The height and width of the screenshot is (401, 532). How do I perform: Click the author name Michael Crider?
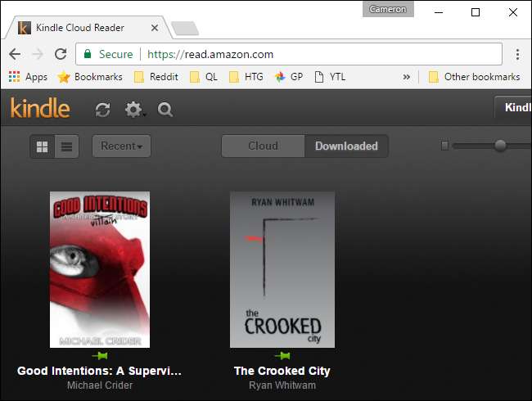[x=100, y=385]
